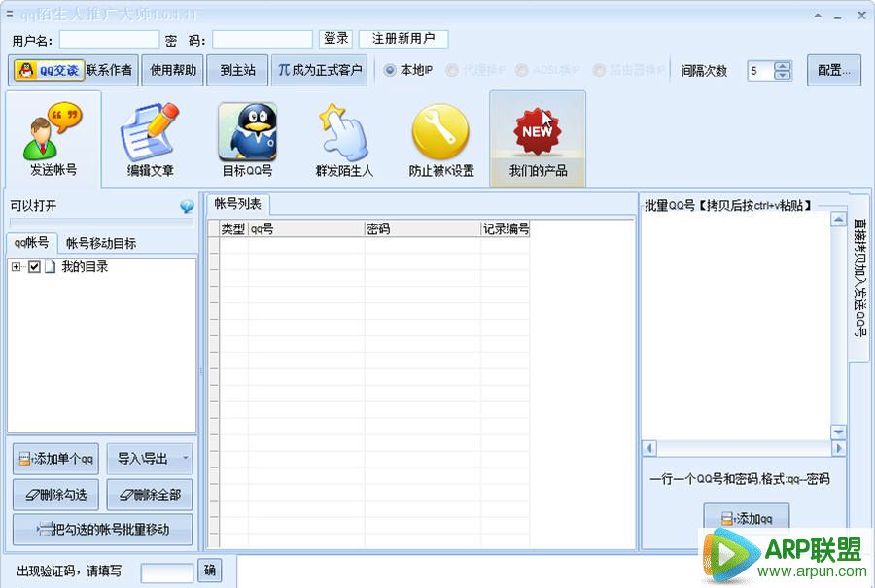Viewport: 875px width, 588px height.
Task: Click inside the 批量QQ号 paste text area
Action: 736,327
